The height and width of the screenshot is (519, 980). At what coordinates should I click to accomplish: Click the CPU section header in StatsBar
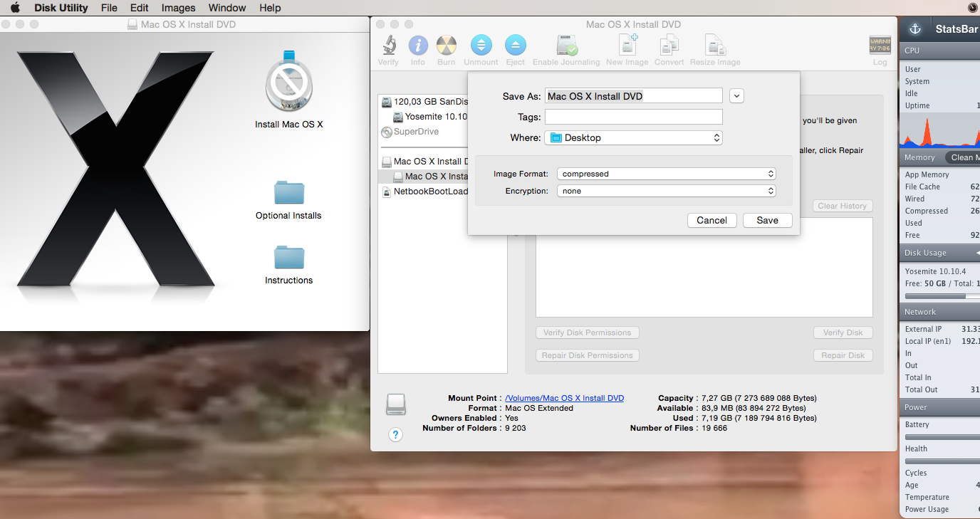939,51
